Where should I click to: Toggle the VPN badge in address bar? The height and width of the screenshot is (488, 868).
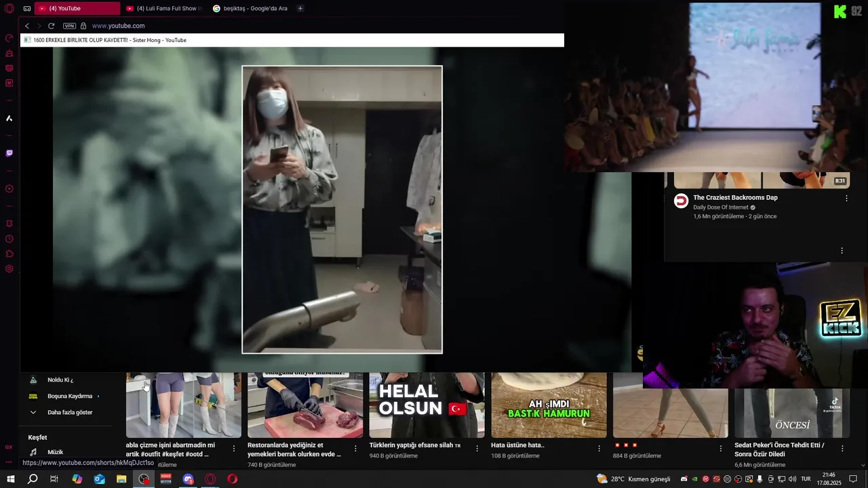coord(69,26)
